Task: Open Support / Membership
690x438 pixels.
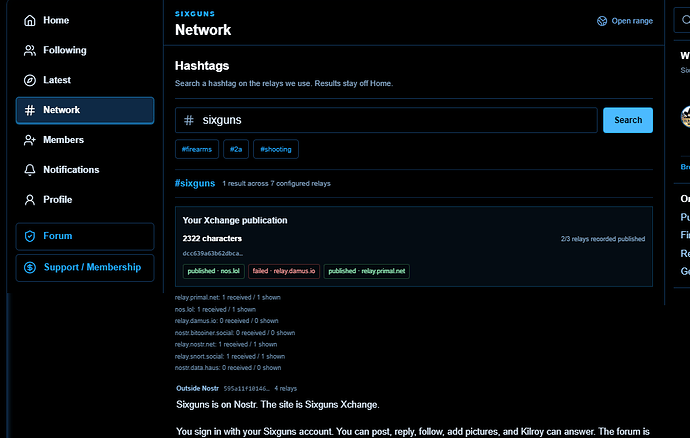Action: click(x=84, y=268)
